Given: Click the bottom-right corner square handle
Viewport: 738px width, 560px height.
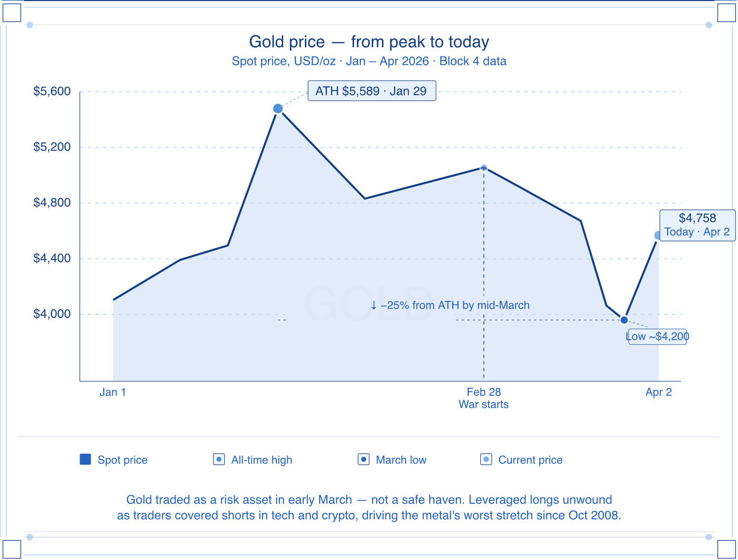Looking at the screenshot, I should [726, 549].
